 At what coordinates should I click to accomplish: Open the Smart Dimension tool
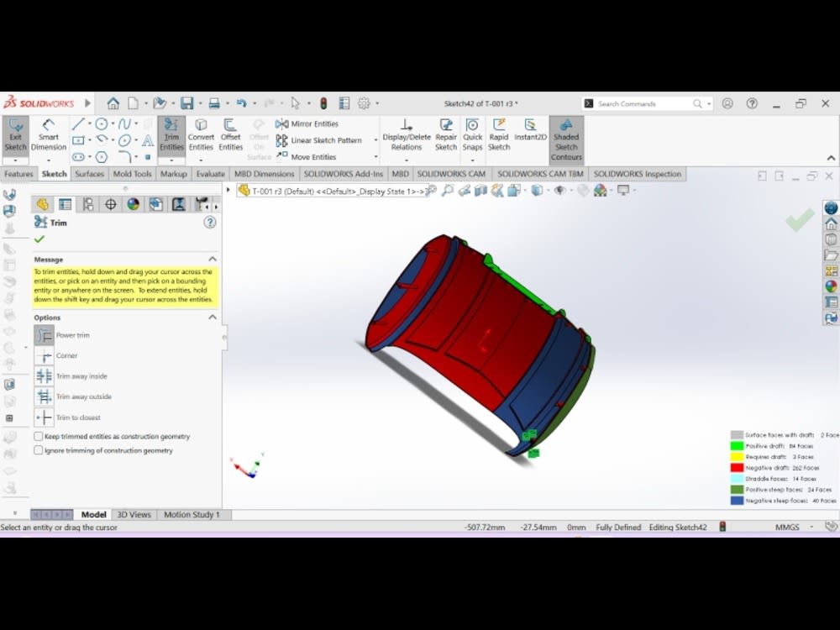click(48, 134)
